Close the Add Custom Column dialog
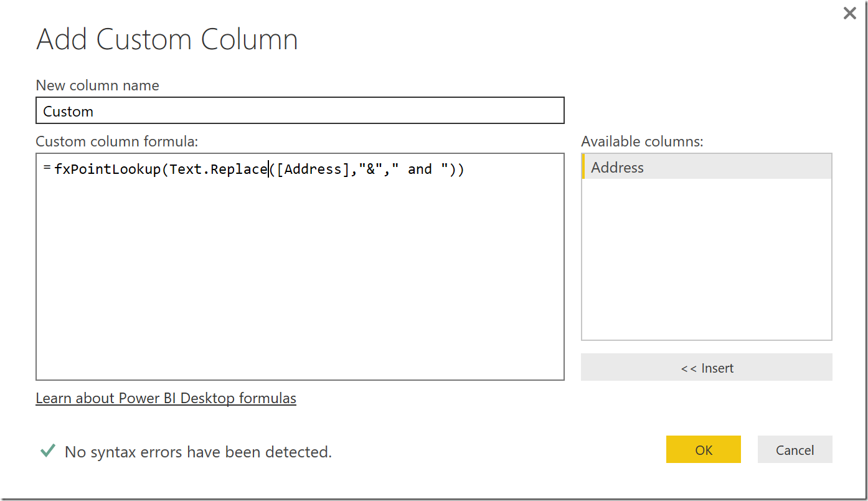Viewport: 868px width, 501px height. point(849,13)
